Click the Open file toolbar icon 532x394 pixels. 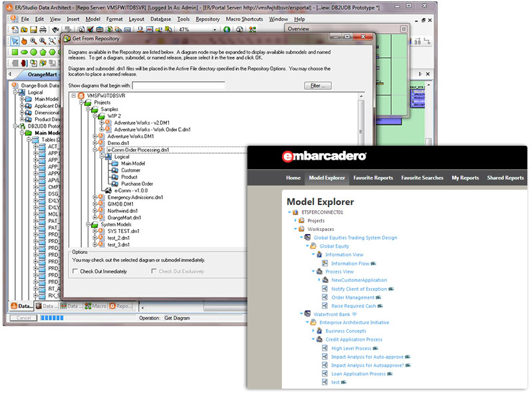(24, 29)
